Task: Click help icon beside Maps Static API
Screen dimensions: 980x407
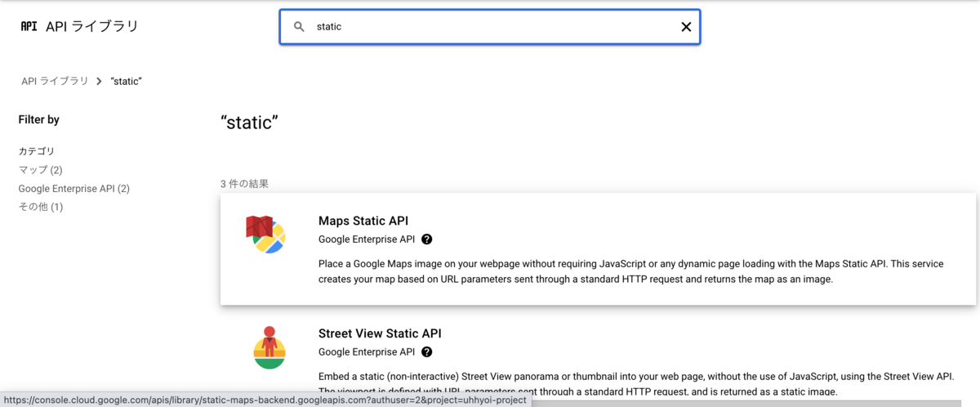Action: (426, 239)
